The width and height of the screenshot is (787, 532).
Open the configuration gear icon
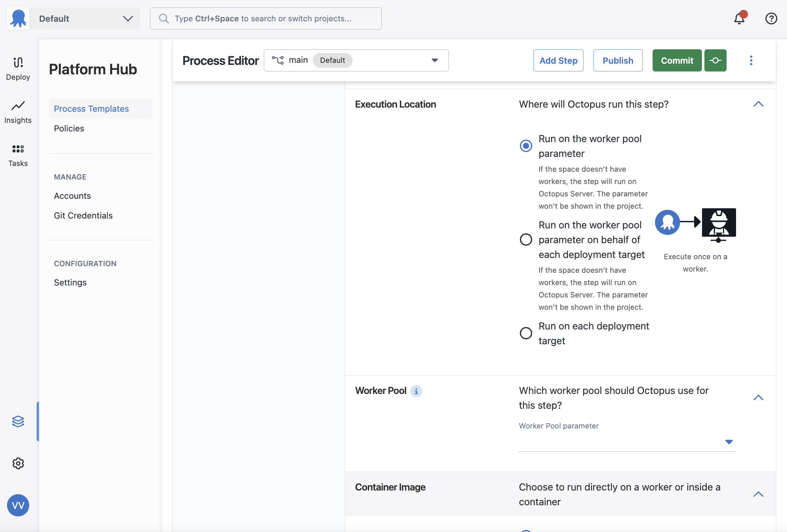pos(18,463)
